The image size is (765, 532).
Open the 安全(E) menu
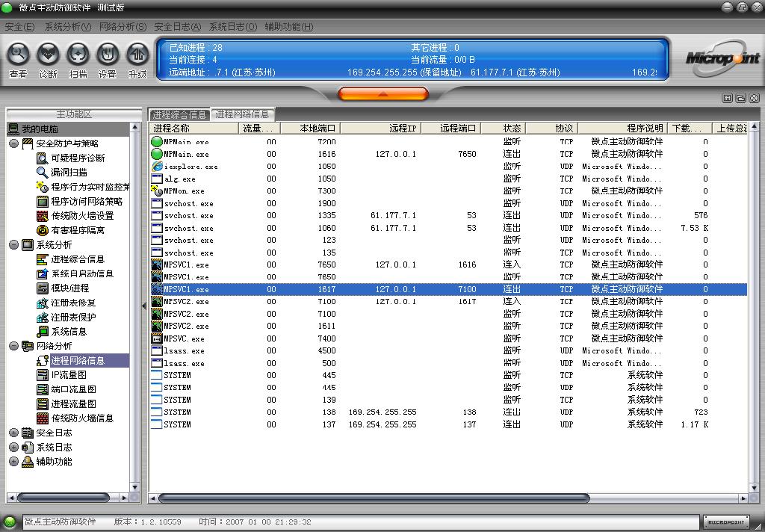click(19, 27)
